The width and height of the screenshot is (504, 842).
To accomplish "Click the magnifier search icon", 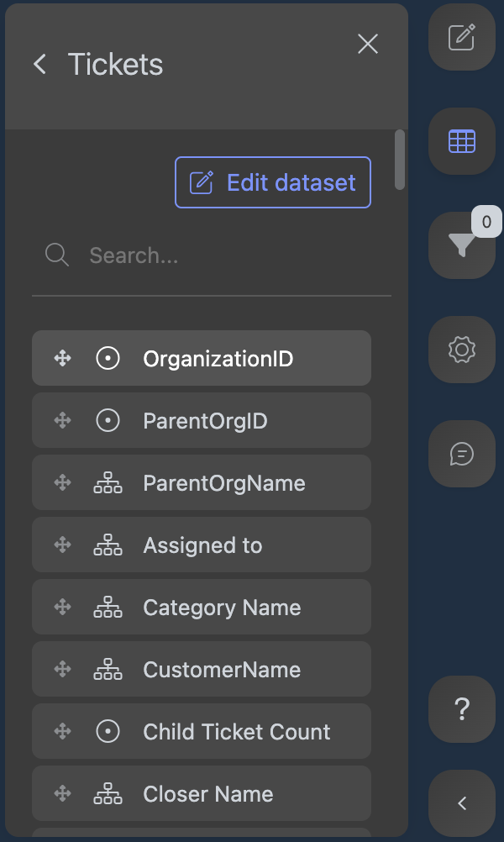I will [x=56, y=255].
